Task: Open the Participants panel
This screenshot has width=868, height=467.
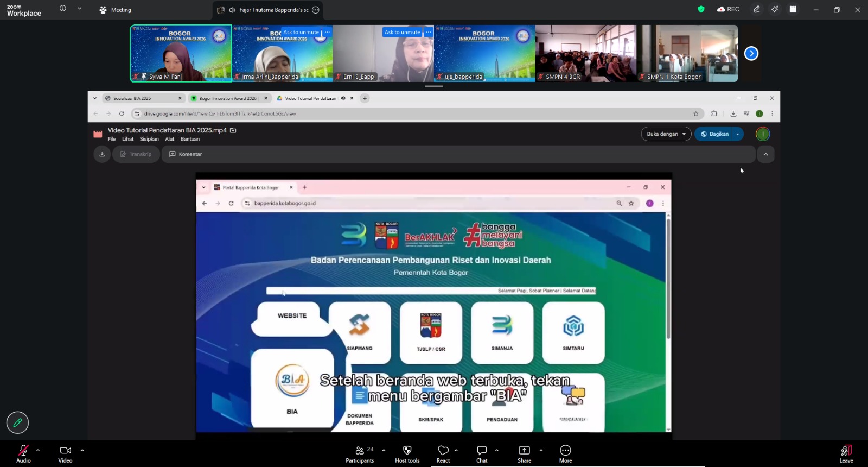Action: click(360, 454)
